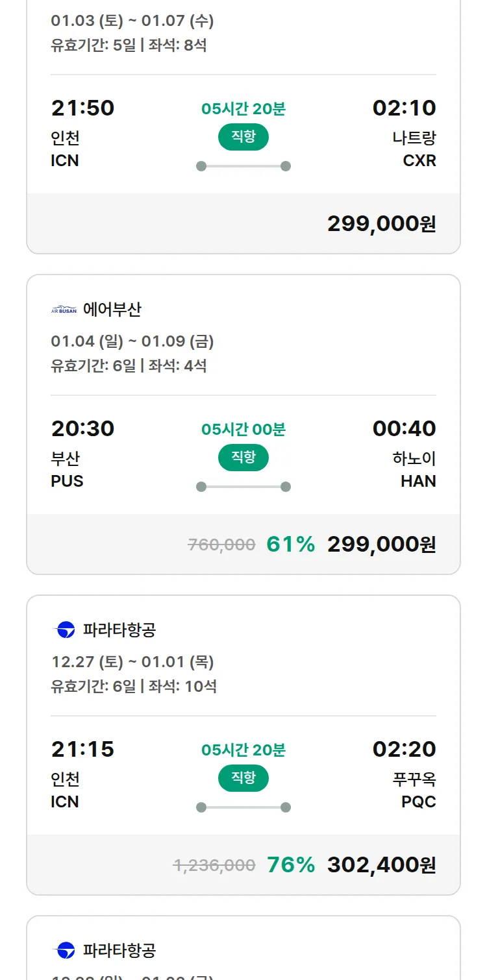Click the Air Busan airline logo
The height and width of the screenshot is (980, 487).
coord(64,310)
